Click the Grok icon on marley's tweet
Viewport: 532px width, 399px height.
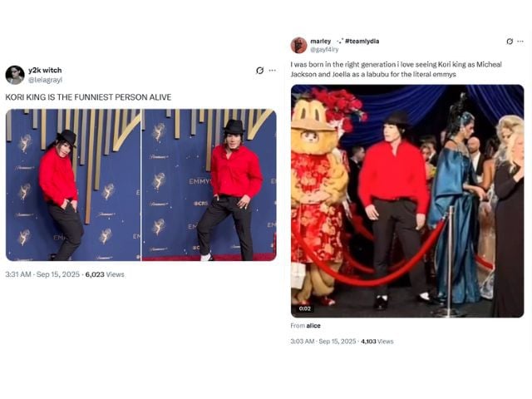[510, 42]
